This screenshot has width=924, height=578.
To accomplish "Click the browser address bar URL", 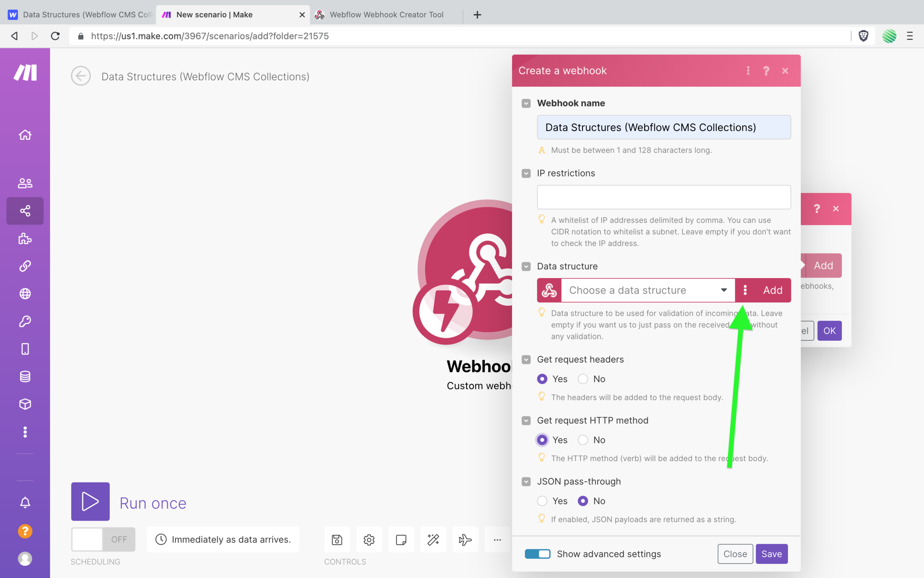I will point(210,36).
